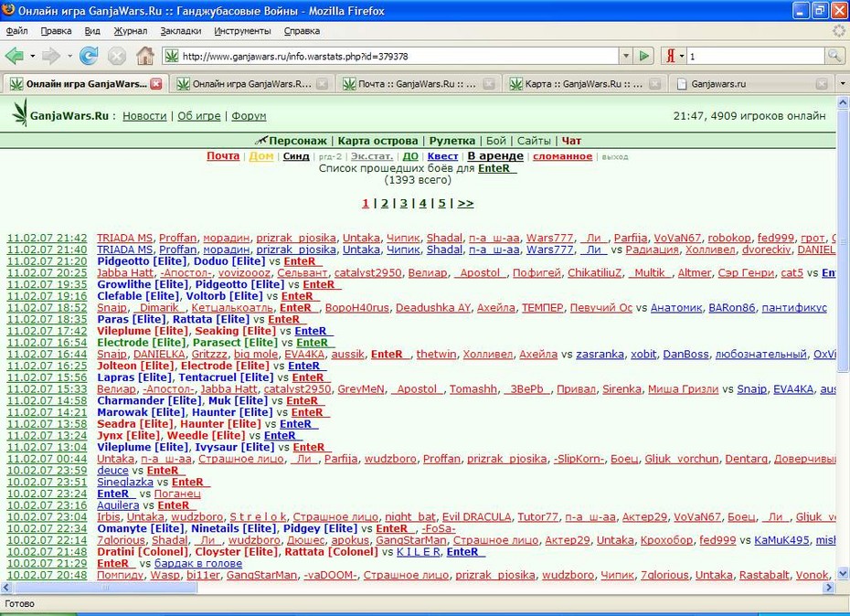The height and width of the screenshot is (616, 850).
Task: Click the сломанное link
Action: (562, 156)
